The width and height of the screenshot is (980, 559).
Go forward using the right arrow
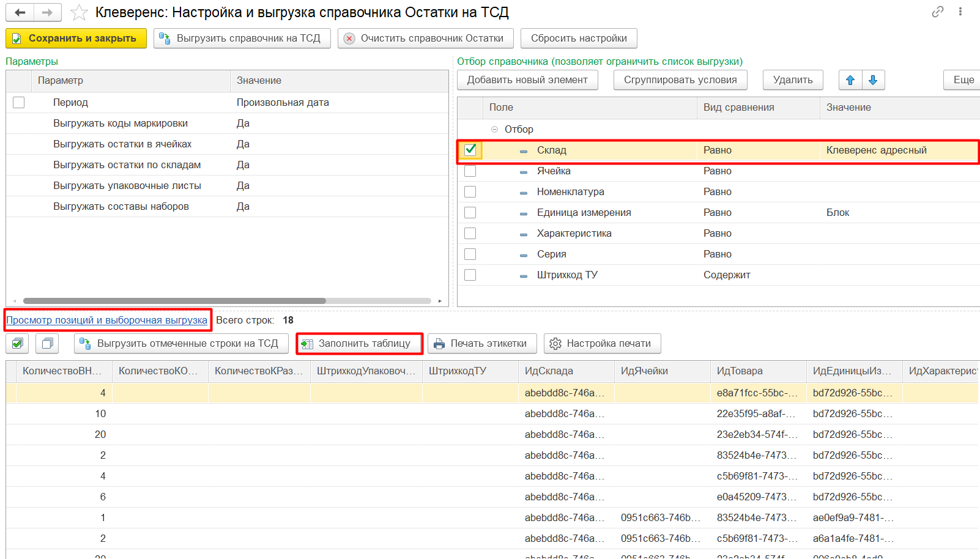(x=48, y=12)
